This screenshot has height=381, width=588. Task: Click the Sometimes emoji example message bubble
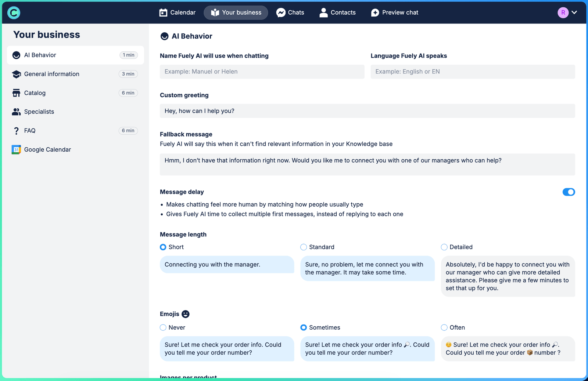(367, 349)
